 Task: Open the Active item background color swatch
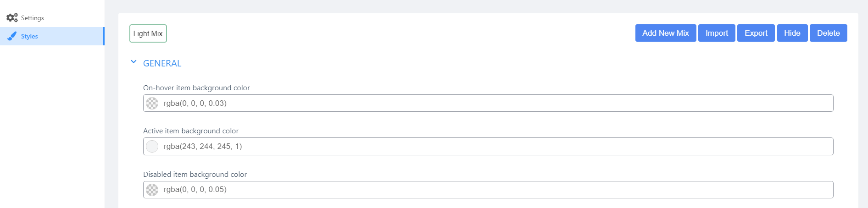coord(152,147)
